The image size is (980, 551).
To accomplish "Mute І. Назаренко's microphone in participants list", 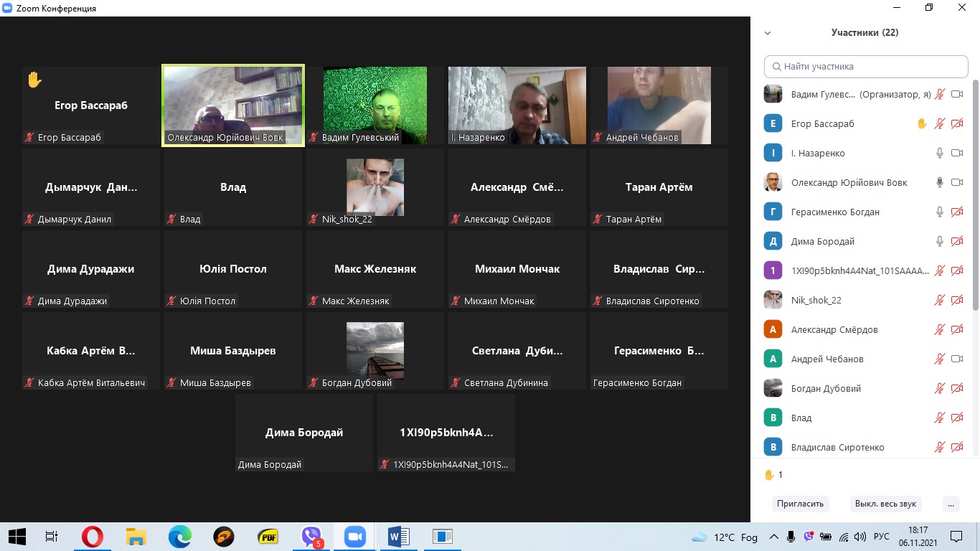I will pyautogui.click(x=940, y=153).
